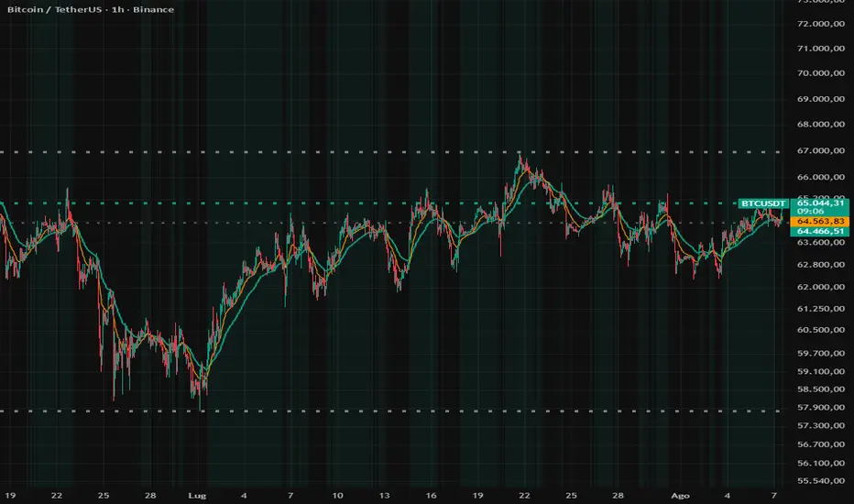Click date label 10 on the time axis
The image size is (854, 504).
coord(338,495)
